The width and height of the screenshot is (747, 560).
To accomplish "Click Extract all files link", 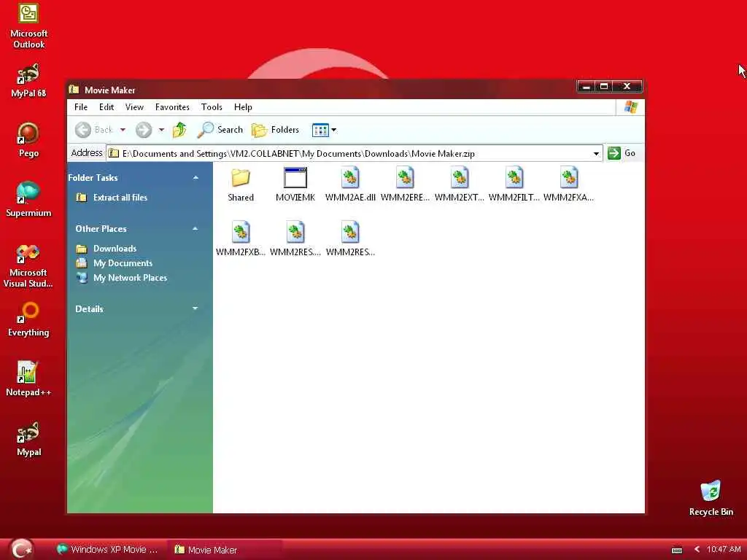I will click(120, 197).
